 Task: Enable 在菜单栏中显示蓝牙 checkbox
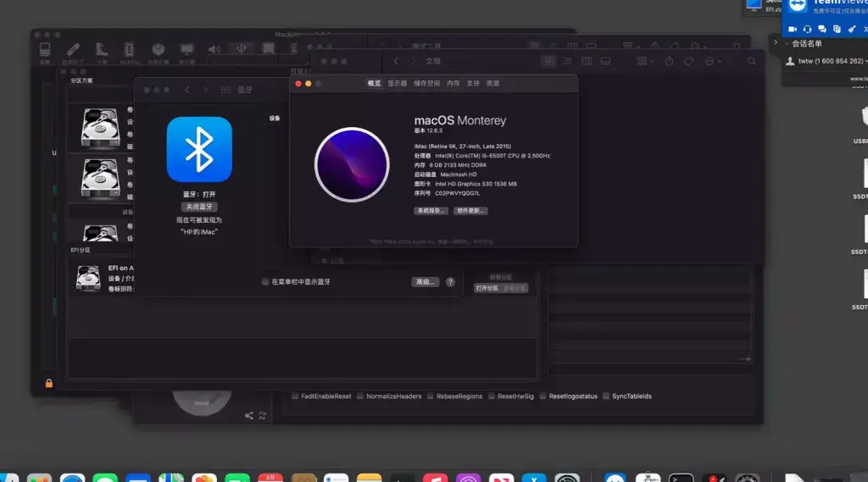tap(265, 282)
